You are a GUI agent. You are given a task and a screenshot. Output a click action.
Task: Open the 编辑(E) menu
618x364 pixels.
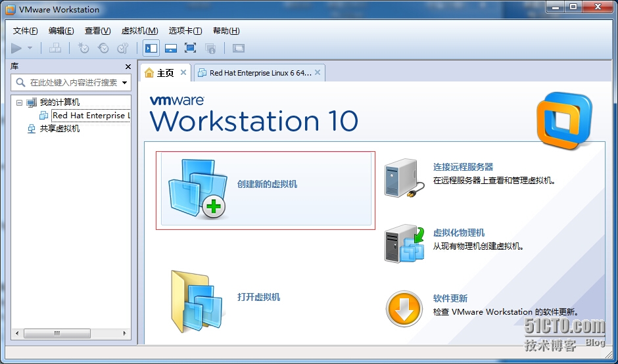(x=61, y=31)
